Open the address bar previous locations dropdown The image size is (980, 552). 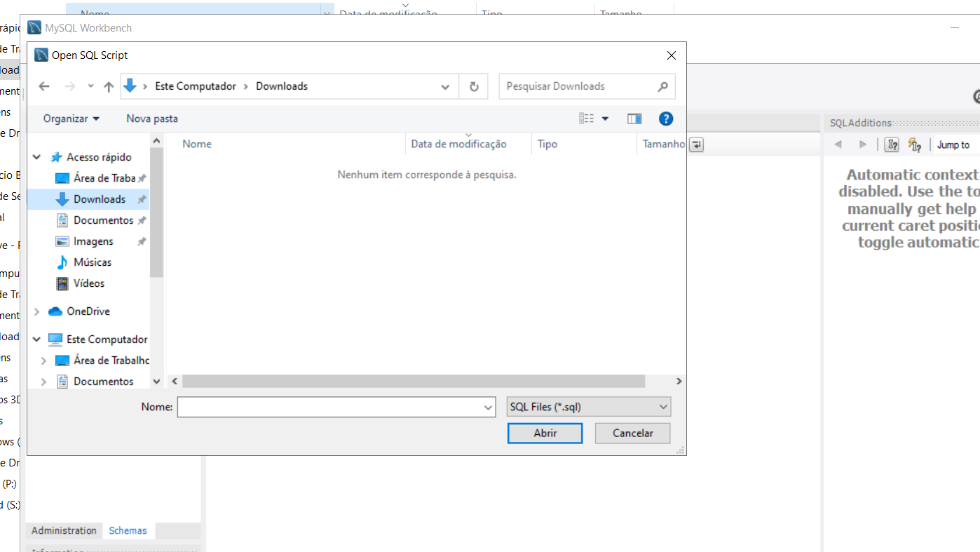[445, 87]
